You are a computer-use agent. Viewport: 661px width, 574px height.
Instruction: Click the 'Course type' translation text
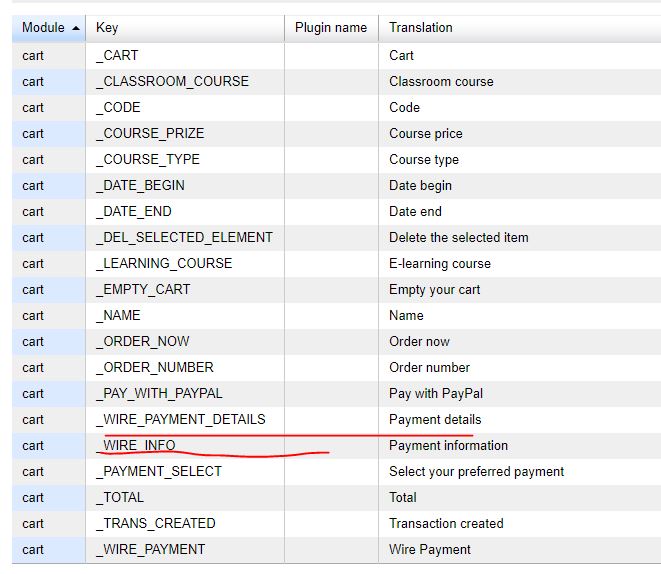(x=424, y=159)
